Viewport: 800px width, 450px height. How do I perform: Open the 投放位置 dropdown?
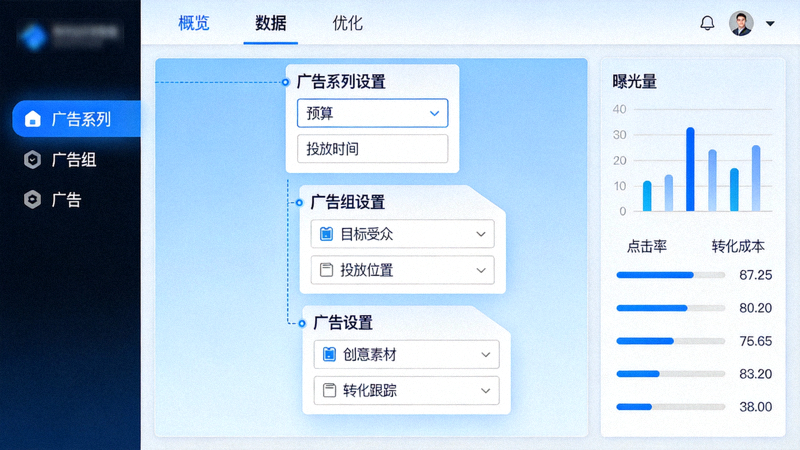coord(403,270)
